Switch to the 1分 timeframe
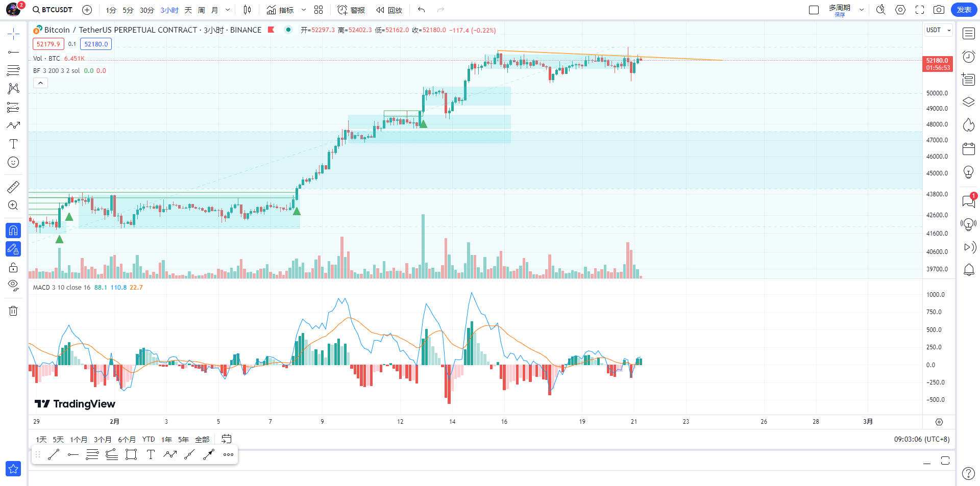980x486 pixels. (111, 10)
